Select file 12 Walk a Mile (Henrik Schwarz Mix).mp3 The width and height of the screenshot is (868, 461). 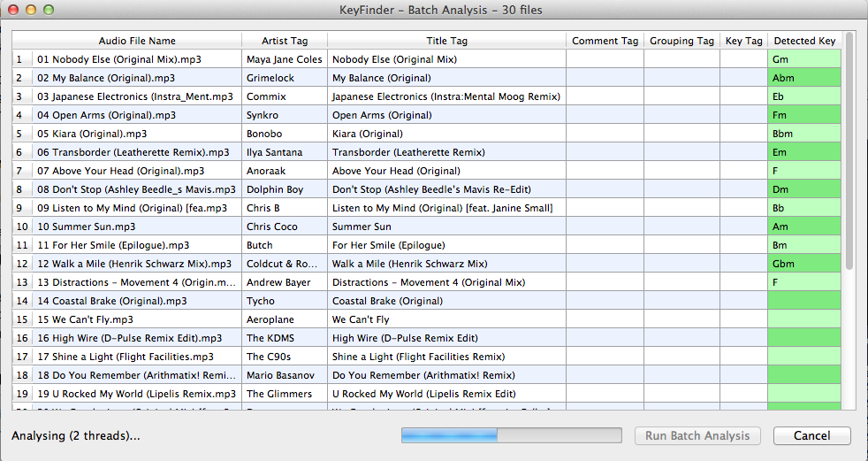coord(137,263)
